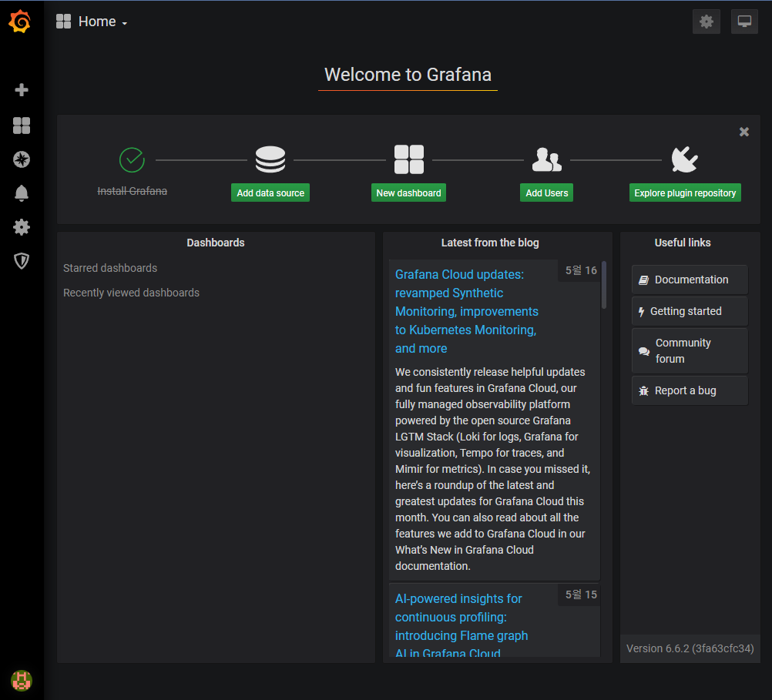
Task: Click the Version 6.6.2 text
Action: pos(690,649)
